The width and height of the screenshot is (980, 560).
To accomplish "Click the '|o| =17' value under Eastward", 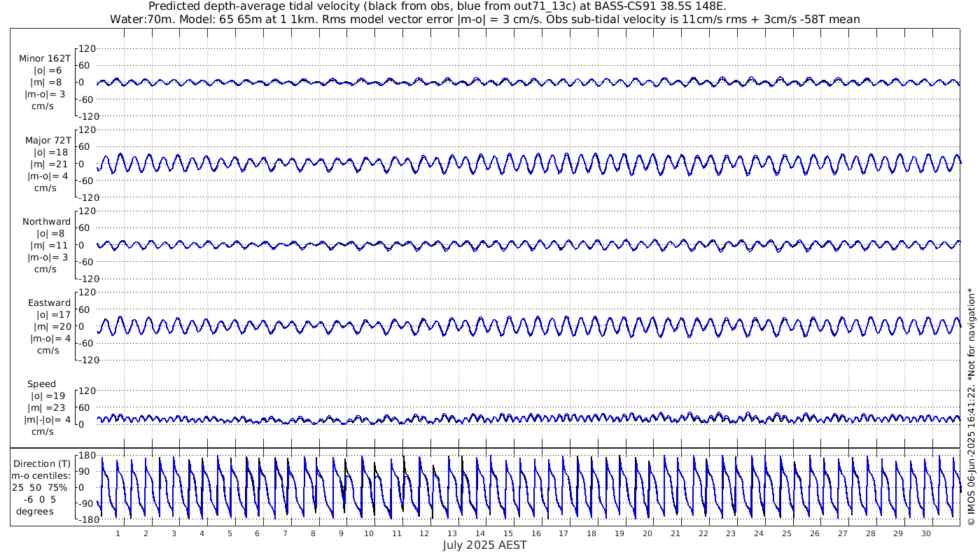I will [x=51, y=315].
